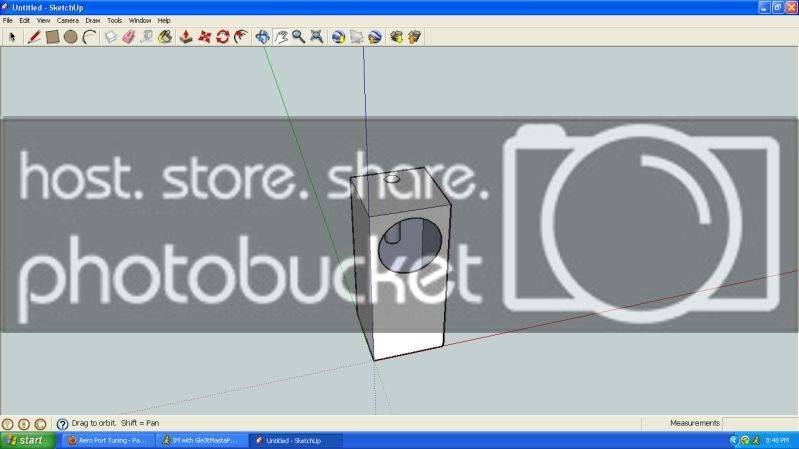Open the Window menu
The image size is (799, 449).
140,20
